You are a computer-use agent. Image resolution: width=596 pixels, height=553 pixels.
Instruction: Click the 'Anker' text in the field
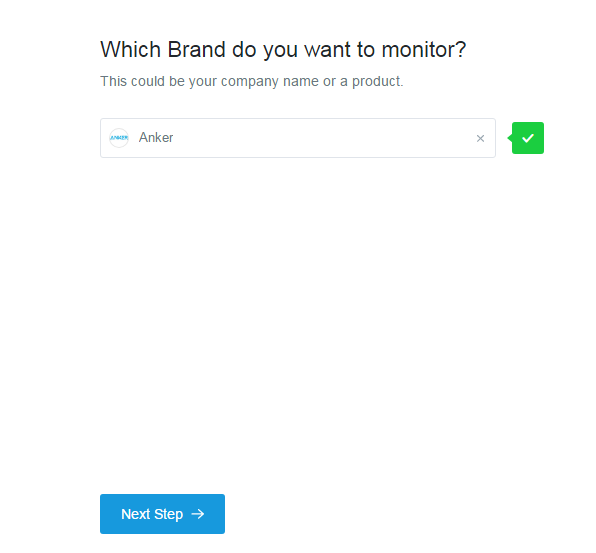click(156, 138)
